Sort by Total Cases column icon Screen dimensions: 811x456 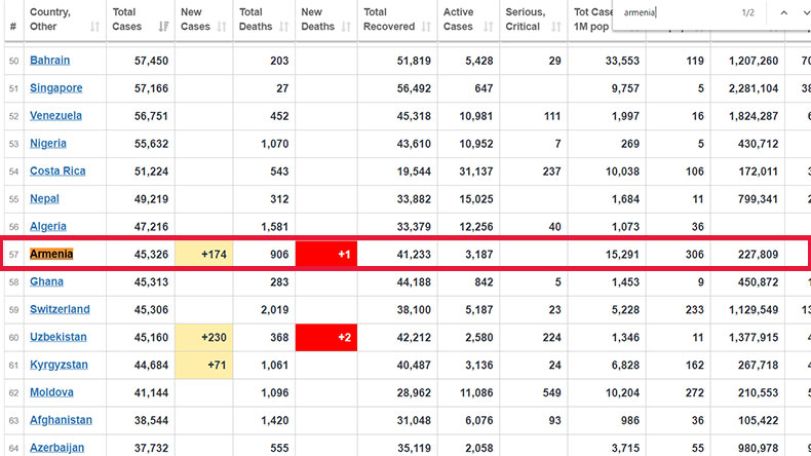pyautogui.click(x=163, y=26)
